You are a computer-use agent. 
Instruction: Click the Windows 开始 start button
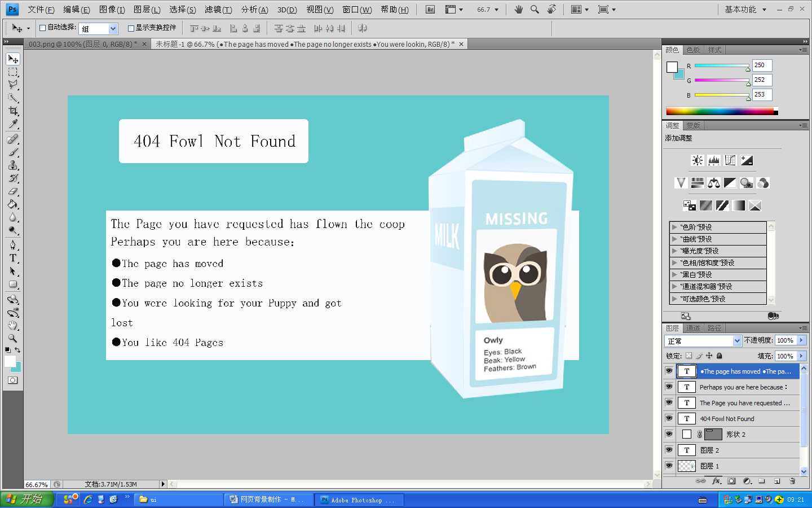click(27, 499)
